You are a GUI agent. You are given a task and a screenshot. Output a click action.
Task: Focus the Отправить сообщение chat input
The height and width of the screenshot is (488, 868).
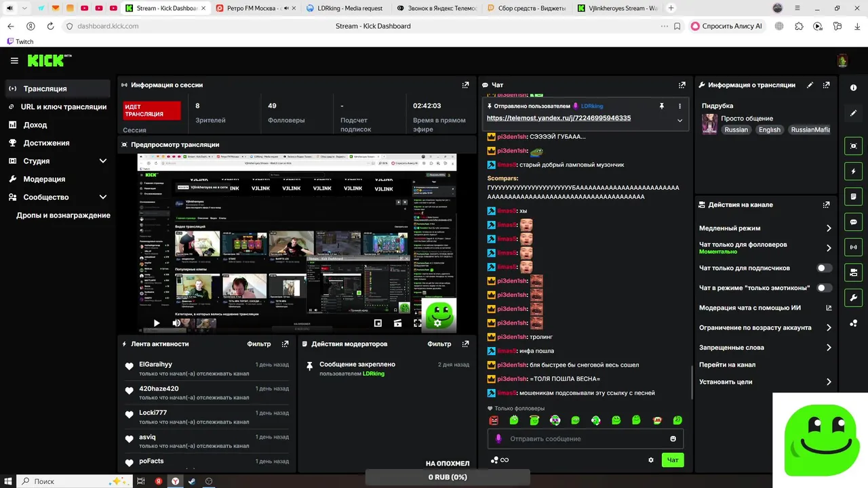[585, 439]
